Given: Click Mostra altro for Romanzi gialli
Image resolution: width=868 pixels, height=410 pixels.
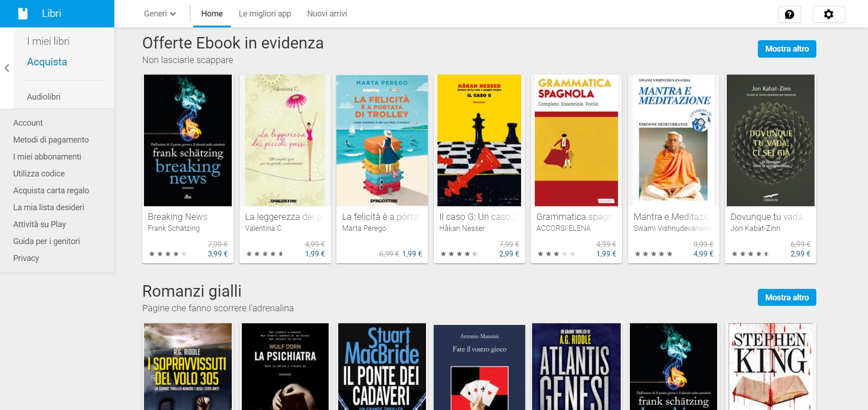Looking at the screenshot, I should (x=787, y=298).
